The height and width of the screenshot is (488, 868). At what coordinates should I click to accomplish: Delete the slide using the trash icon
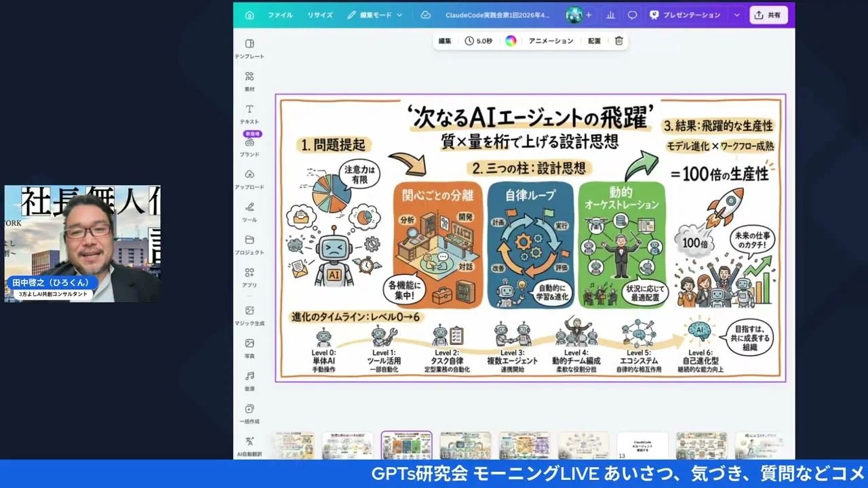point(618,41)
